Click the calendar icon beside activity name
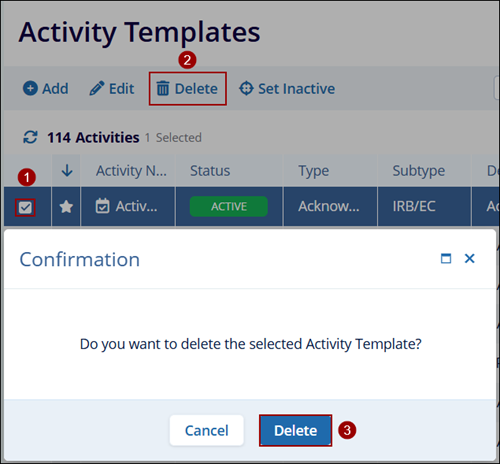The image size is (500, 464). tap(102, 206)
